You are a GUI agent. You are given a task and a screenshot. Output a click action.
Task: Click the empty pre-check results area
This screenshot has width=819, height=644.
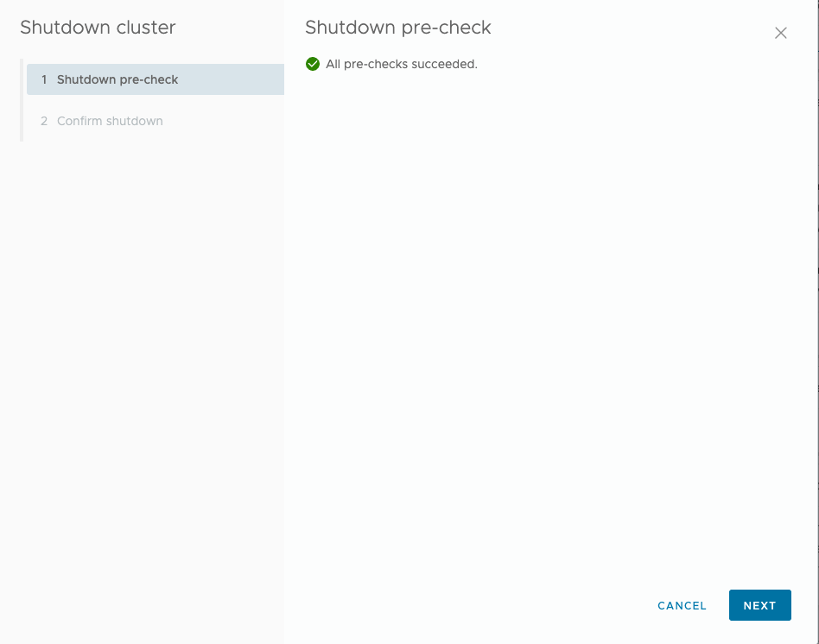tap(544, 328)
